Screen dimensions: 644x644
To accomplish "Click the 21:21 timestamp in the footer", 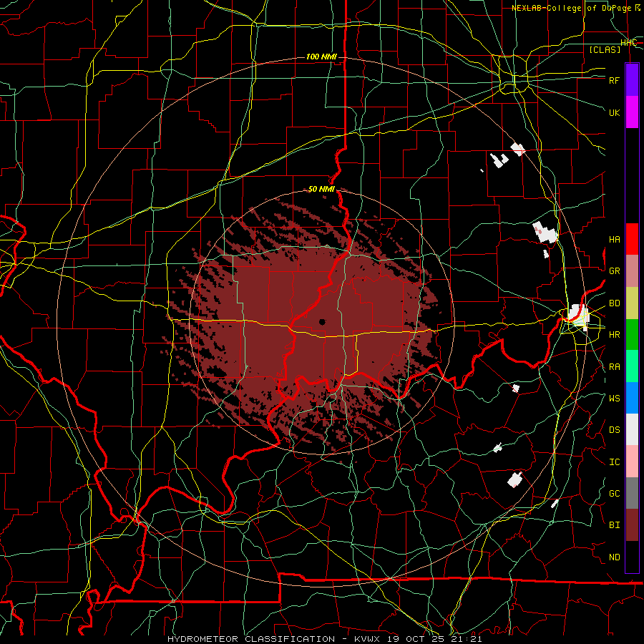I will coord(467,639).
